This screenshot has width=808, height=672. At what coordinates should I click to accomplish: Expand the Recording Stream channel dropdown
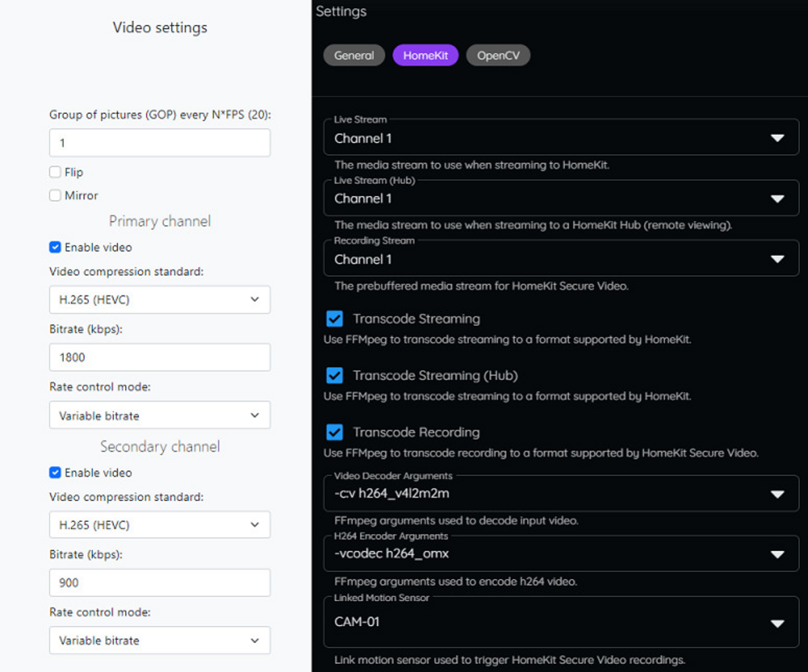click(562, 258)
